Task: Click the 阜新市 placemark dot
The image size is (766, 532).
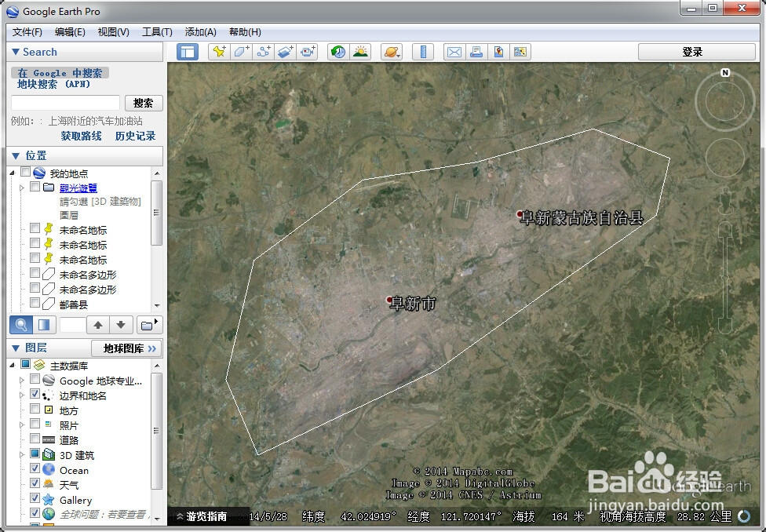Action: (389, 300)
